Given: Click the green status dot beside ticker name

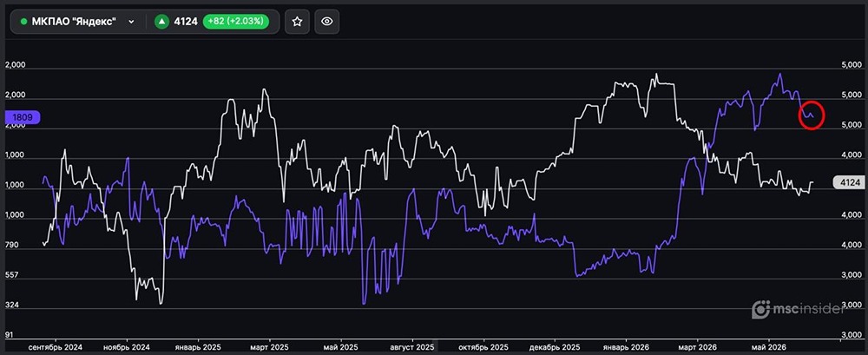Looking at the screenshot, I should coord(23,22).
